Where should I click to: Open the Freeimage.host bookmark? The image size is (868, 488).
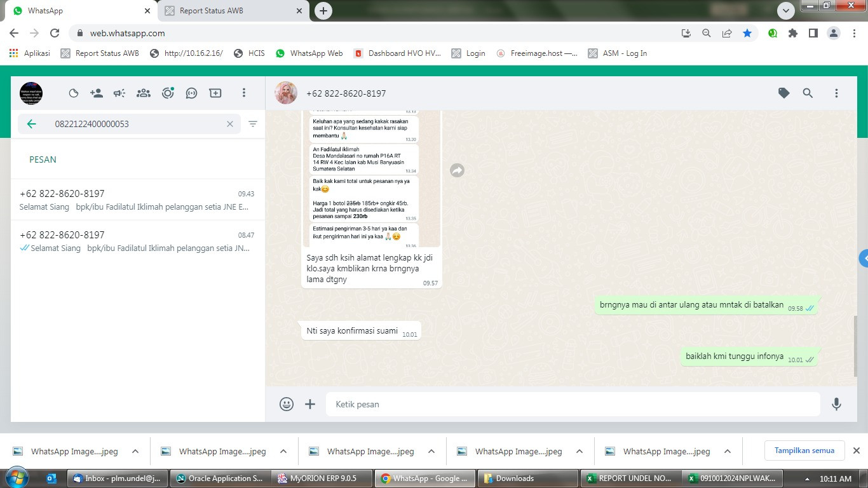537,53
